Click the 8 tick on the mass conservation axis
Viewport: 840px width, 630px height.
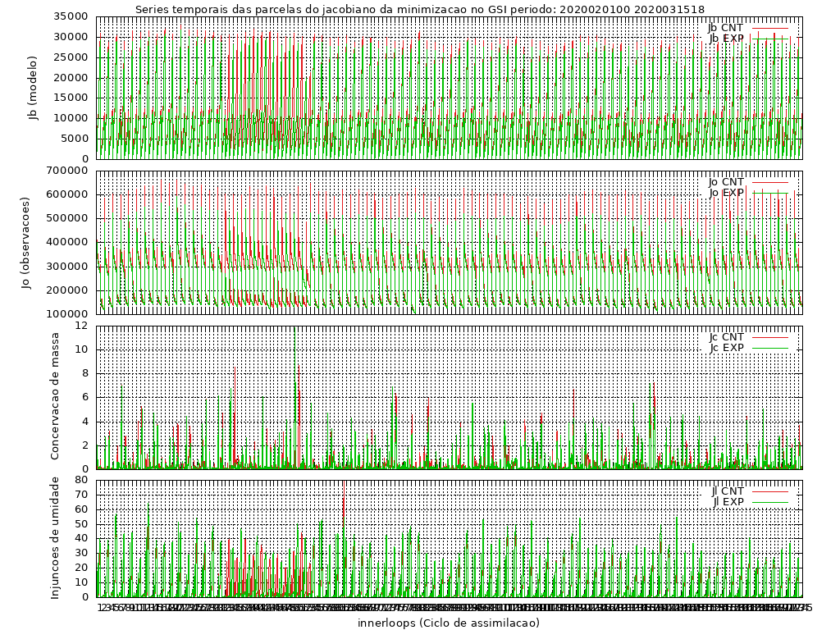pos(84,374)
